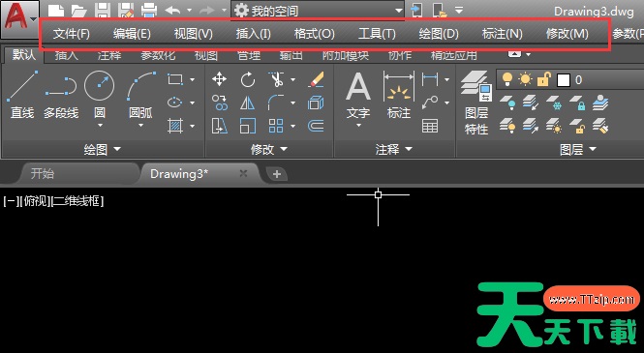Open the 文件(F) menu

[x=71, y=33]
